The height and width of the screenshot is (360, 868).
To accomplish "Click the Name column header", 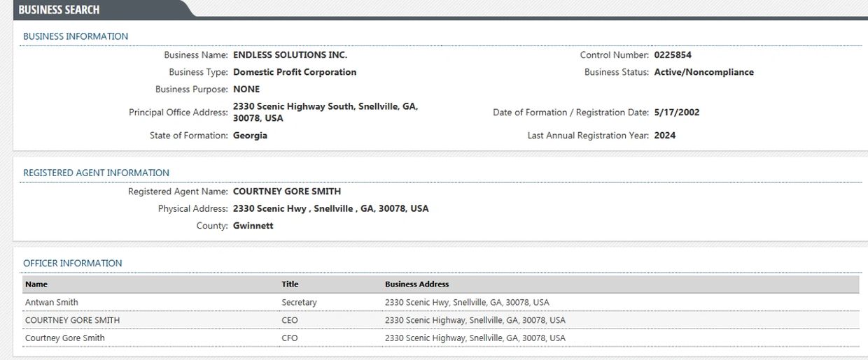I will pyautogui.click(x=36, y=285).
